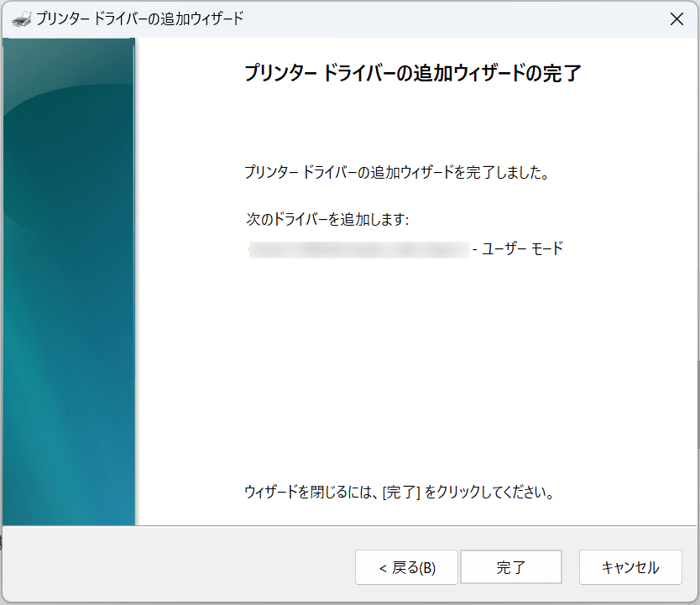Close the printer driver wizard window

[x=676, y=19]
